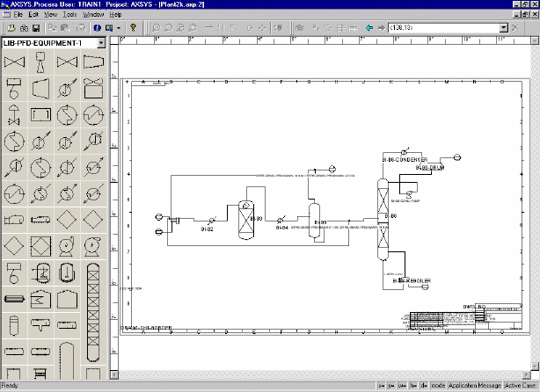Click the Print toolbar icon
The image size is (540, 392).
click(x=81, y=28)
